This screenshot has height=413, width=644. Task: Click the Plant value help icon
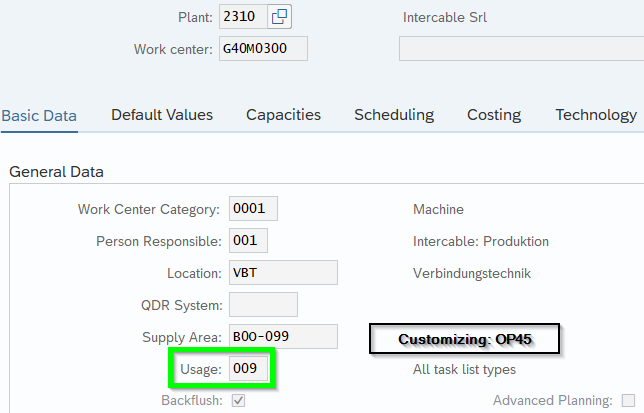[280, 17]
